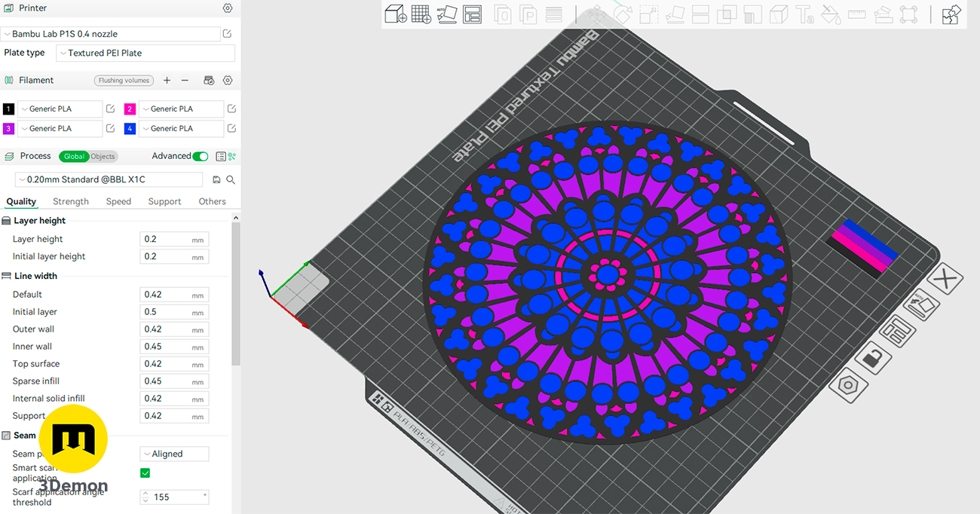This screenshot has height=514, width=980.
Task: Click the Add plate icon
Action: coord(421,14)
